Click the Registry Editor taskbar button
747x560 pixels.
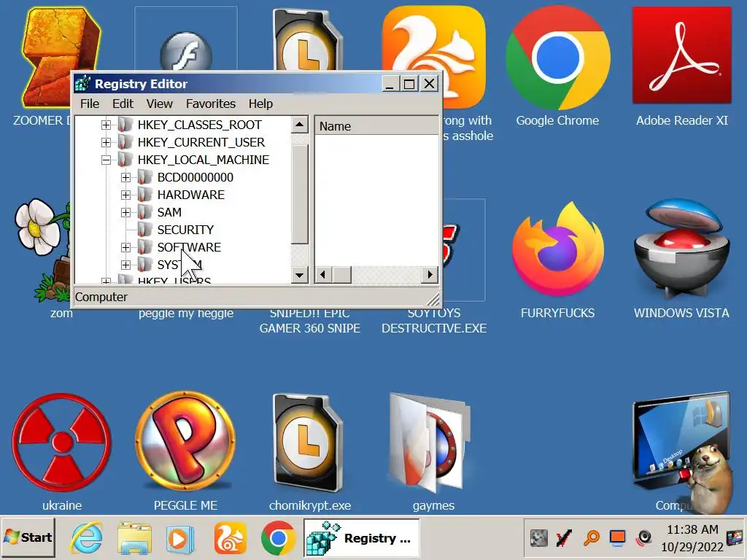(362, 538)
